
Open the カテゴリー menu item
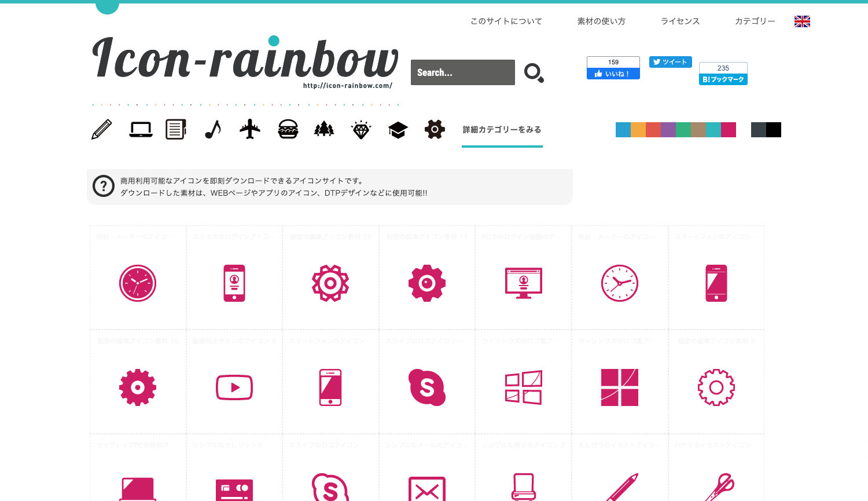(x=755, y=21)
